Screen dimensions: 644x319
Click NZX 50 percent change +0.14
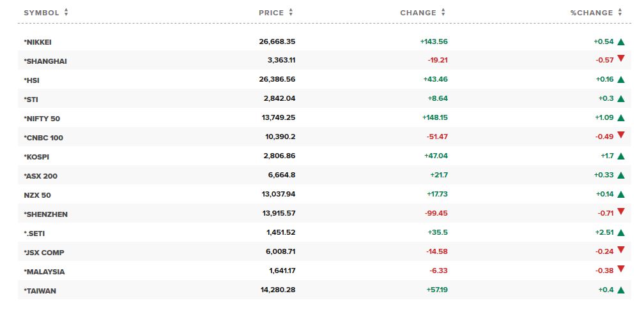[x=605, y=194]
